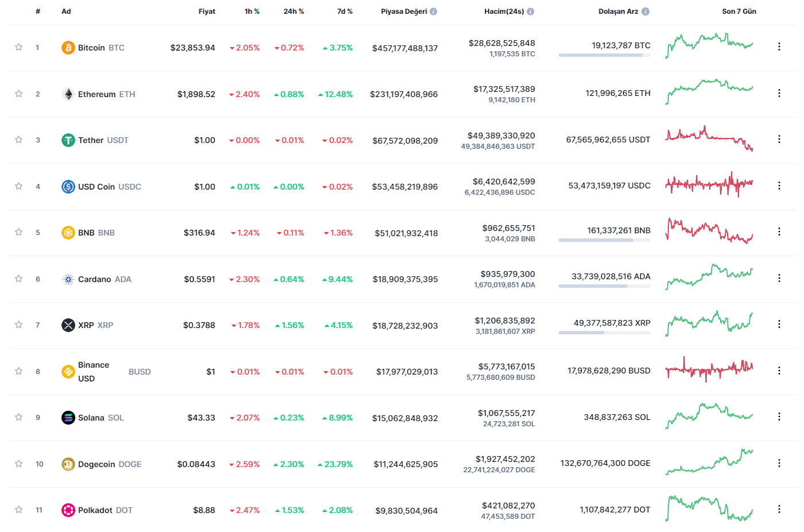The height and width of the screenshot is (532, 804).
Task: Click the Dolaşan Arz info icon
Action: pos(647,10)
